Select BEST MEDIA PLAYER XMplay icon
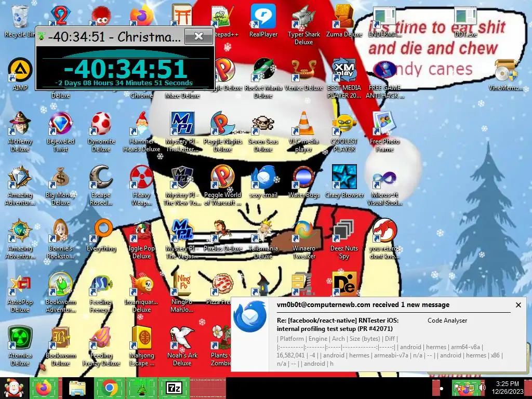This screenshot has height=399, width=532. click(344, 70)
